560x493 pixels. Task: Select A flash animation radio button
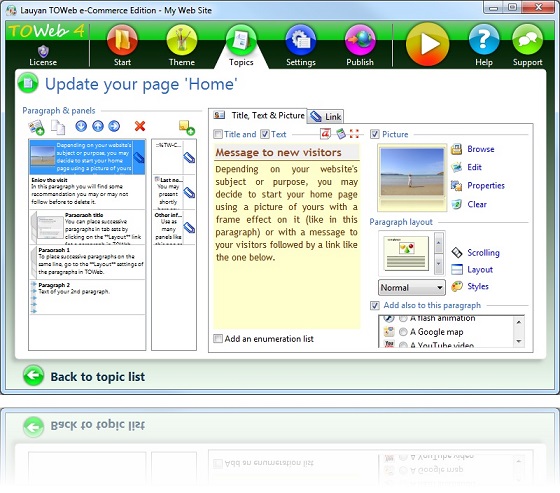403,318
